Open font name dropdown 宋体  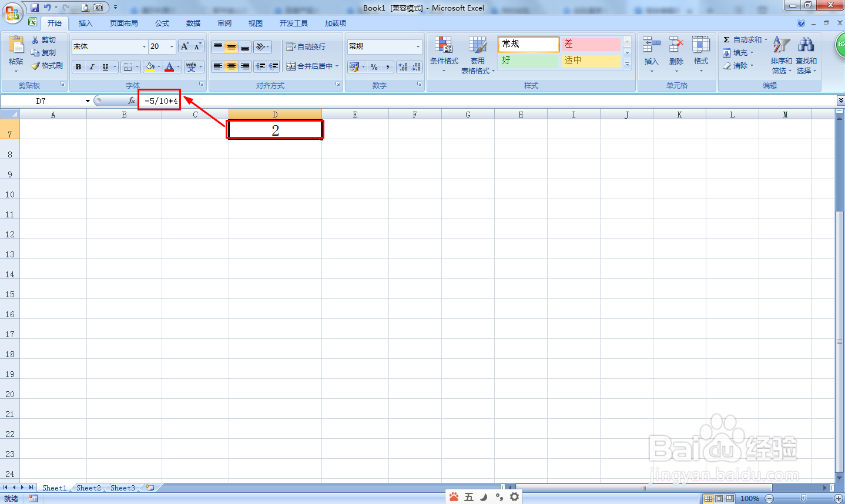coord(144,46)
